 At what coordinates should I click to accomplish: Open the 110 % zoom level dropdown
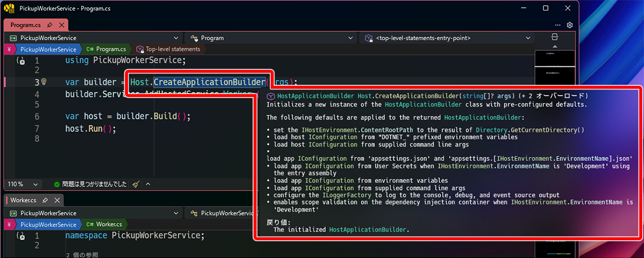coord(24,185)
